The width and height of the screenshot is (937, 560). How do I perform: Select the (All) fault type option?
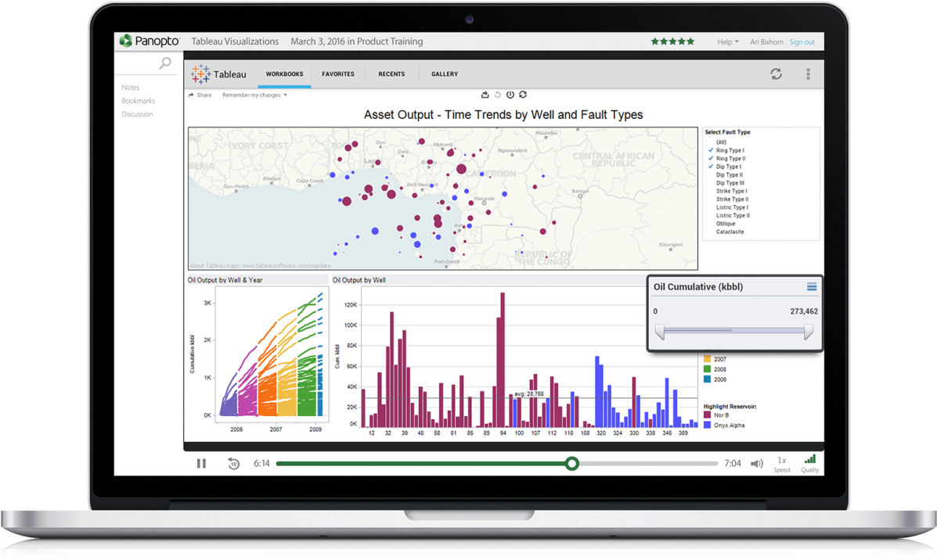tap(721, 142)
